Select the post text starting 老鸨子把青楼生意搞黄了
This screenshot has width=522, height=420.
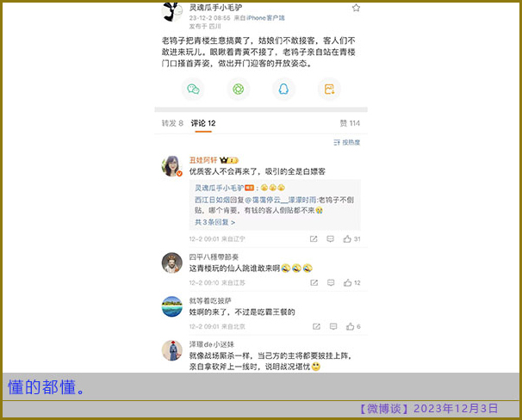pyautogui.click(x=258, y=52)
